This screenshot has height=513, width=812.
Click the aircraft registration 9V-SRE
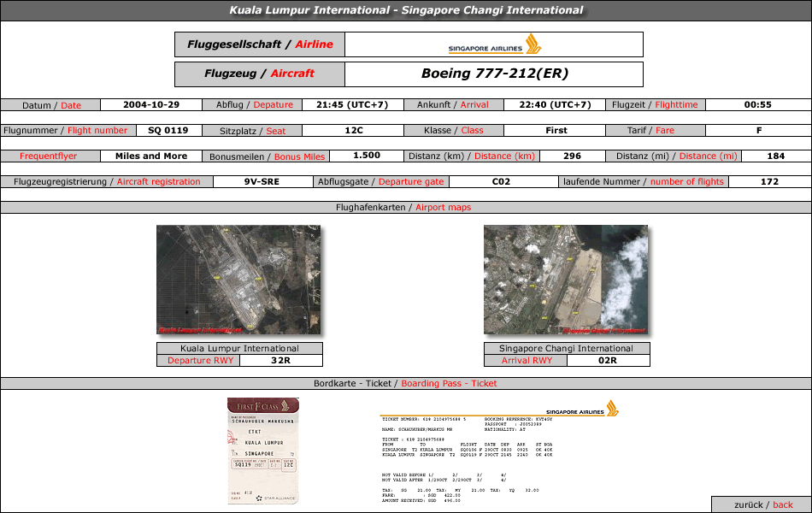coord(262,182)
